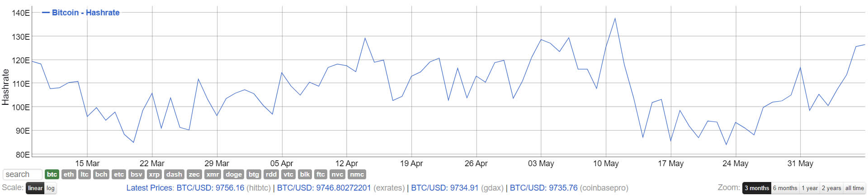This screenshot has height=196, width=868.
Task: Focus the coin search field
Action: tap(23, 174)
